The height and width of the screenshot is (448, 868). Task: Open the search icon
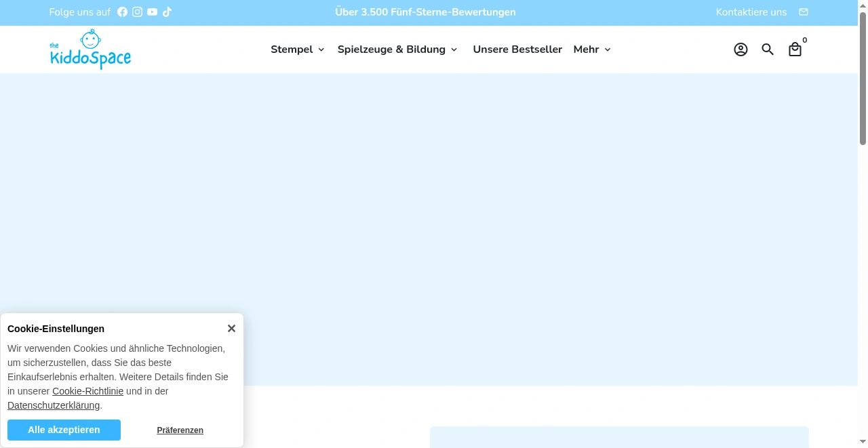coord(768,49)
